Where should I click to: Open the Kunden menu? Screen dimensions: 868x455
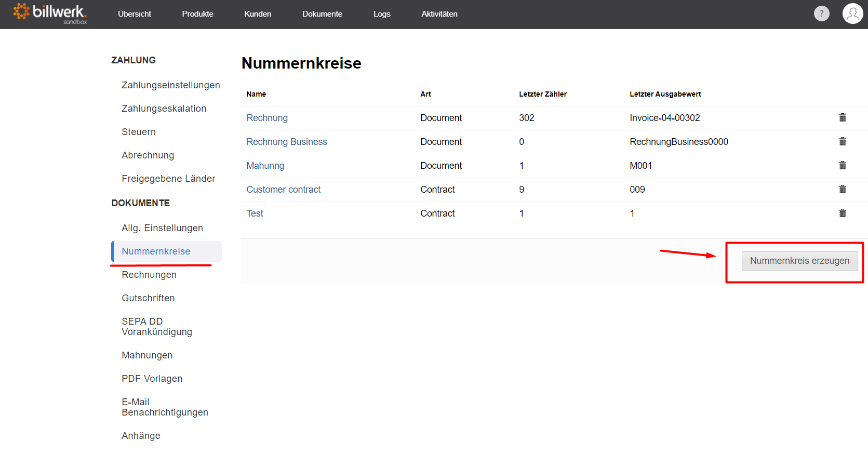click(258, 14)
